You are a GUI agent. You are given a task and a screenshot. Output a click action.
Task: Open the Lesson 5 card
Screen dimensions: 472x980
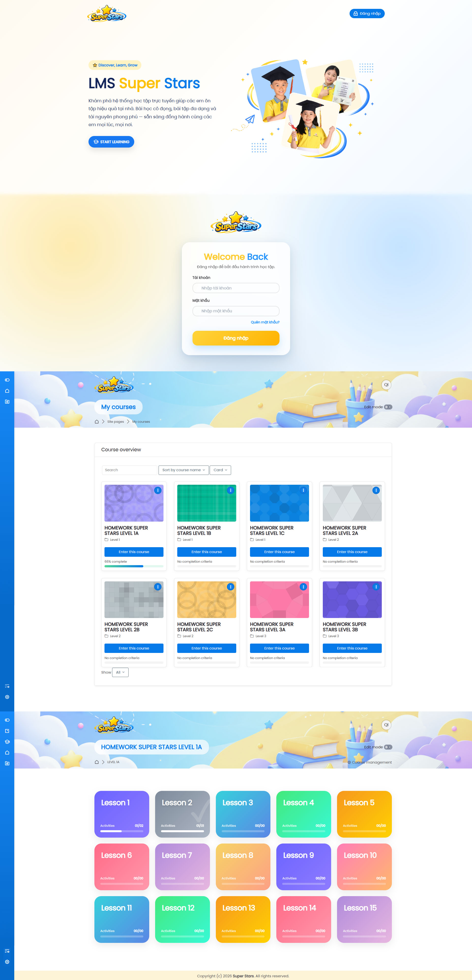tap(364, 814)
